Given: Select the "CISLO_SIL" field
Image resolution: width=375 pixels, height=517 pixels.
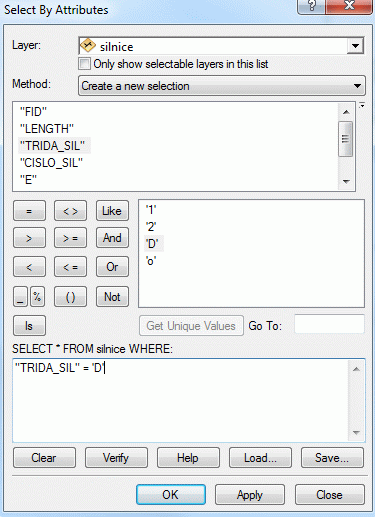Looking at the screenshot, I should pos(51,163).
